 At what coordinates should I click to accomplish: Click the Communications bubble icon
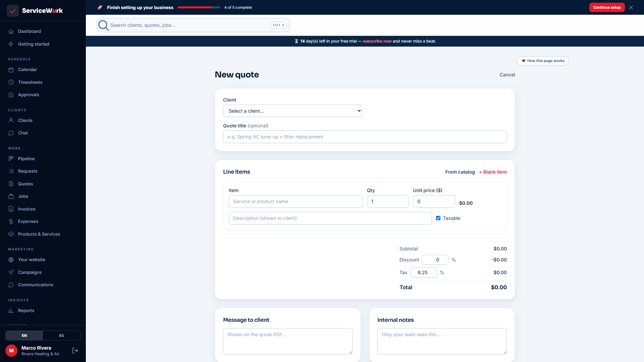(x=11, y=285)
